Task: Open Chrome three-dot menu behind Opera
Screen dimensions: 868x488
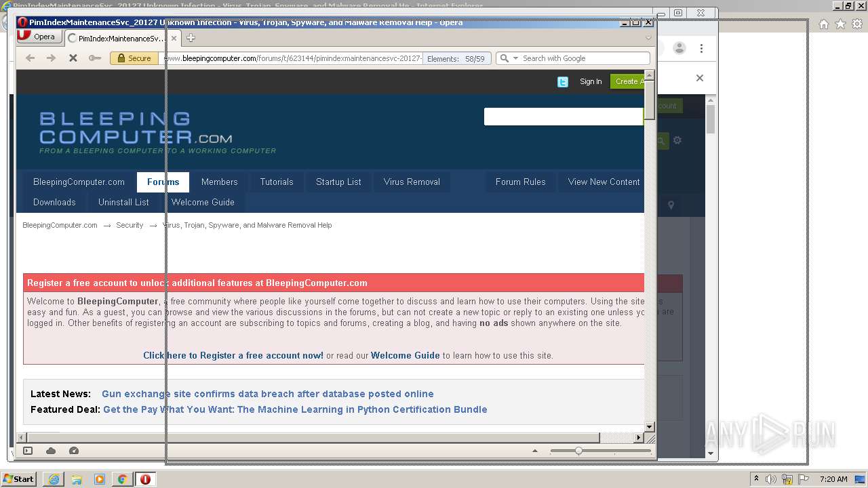Action: click(701, 48)
